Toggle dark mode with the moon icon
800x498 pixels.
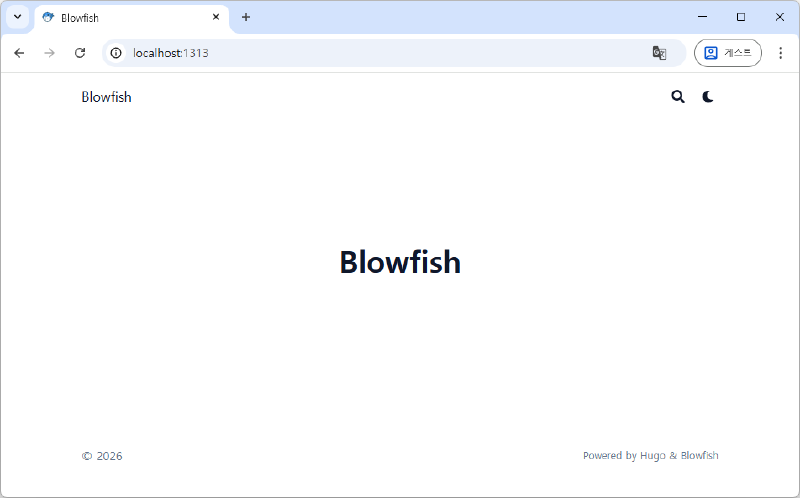(708, 97)
